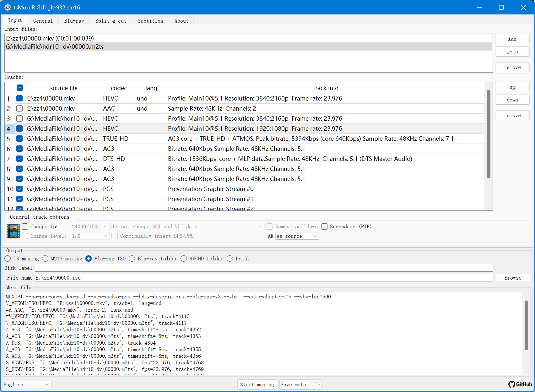Enable the Secondary (PIP) checkbox

[x=325, y=226]
